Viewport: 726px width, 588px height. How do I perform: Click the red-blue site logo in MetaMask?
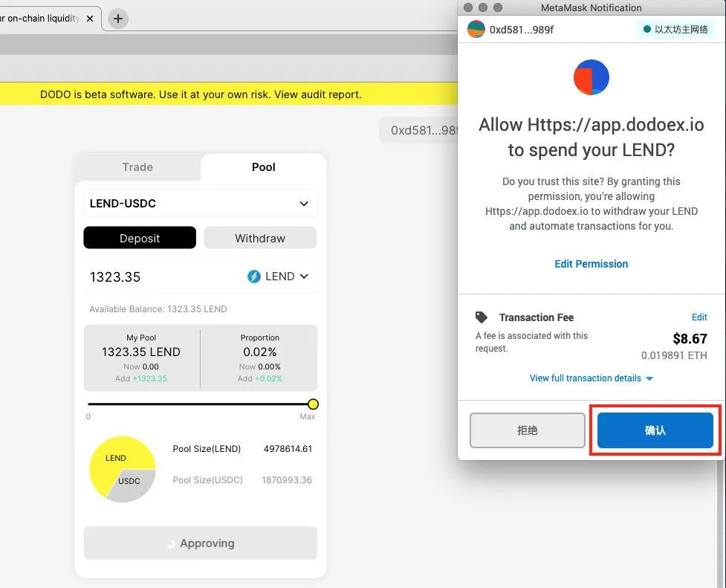click(x=592, y=77)
